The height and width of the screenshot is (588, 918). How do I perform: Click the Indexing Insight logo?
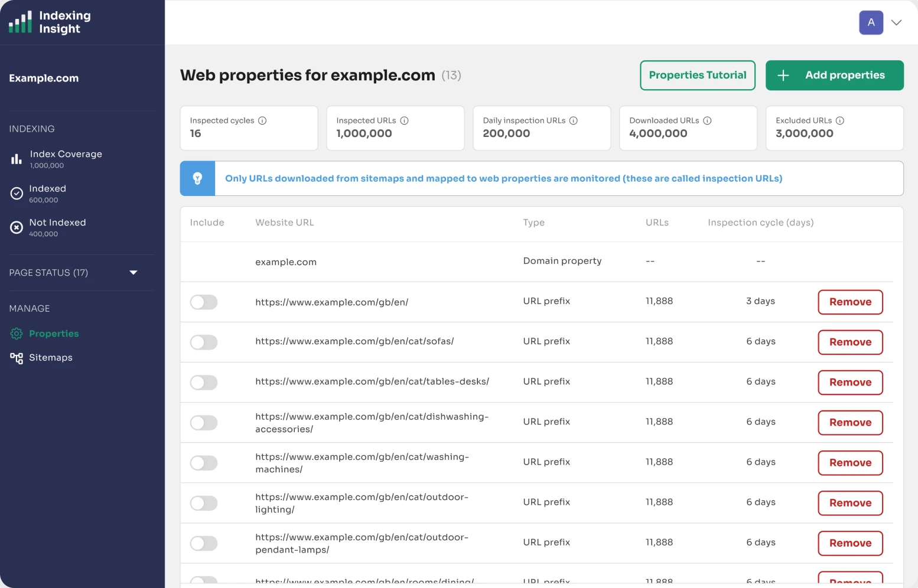pyautogui.click(x=50, y=22)
